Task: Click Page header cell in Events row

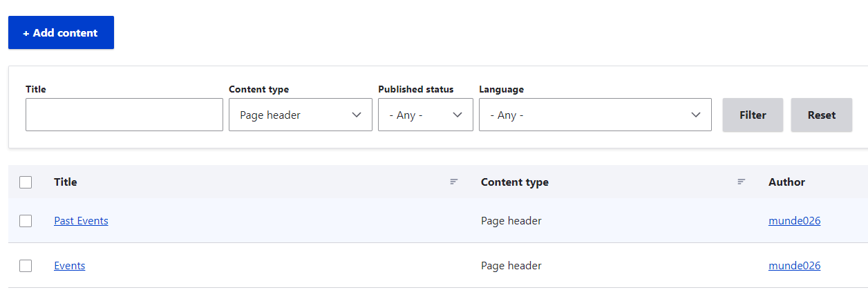Action: pyautogui.click(x=511, y=266)
